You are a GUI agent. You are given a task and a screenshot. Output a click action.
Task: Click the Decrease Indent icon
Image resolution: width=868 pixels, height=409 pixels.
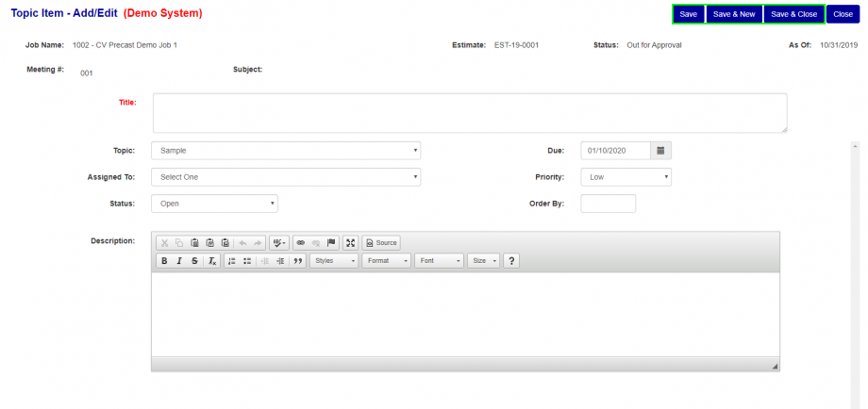point(264,261)
